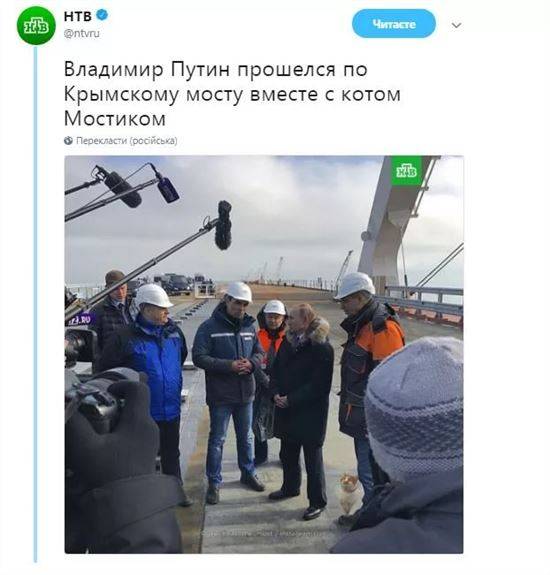The image size is (550, 575).
Task: Click the НТВ green profile avatar
Action: (36, 26)
